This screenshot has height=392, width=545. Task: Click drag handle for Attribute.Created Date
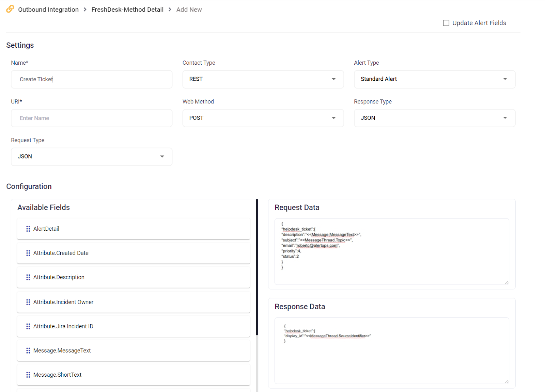coord(28,253)
